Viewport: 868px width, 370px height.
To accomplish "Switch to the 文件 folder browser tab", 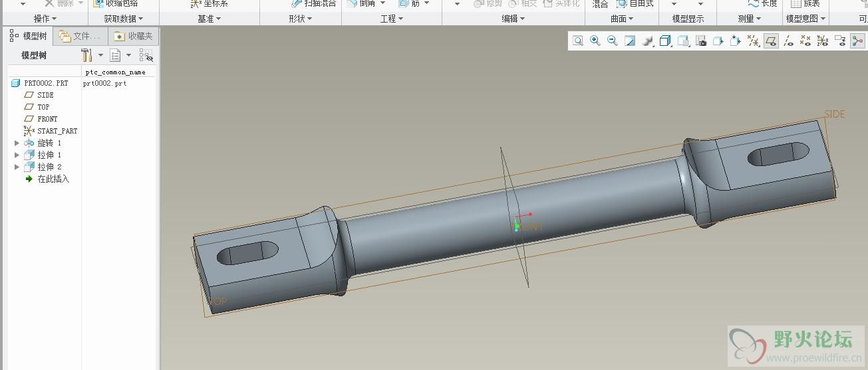I will (x=80, y=36).
